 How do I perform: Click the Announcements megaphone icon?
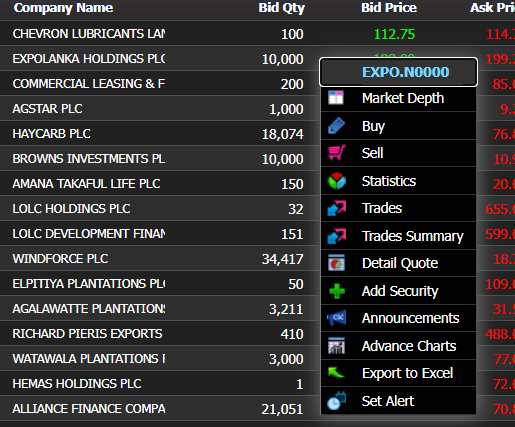337,318
